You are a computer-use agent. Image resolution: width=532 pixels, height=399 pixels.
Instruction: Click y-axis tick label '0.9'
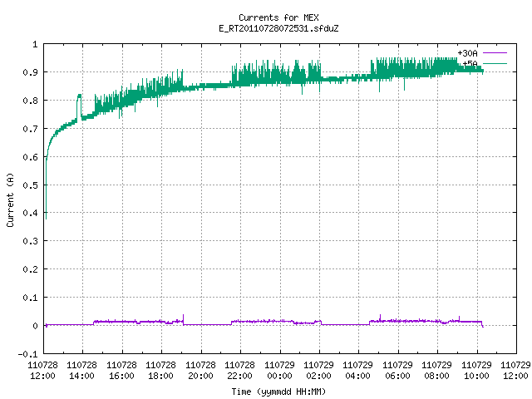30,72
